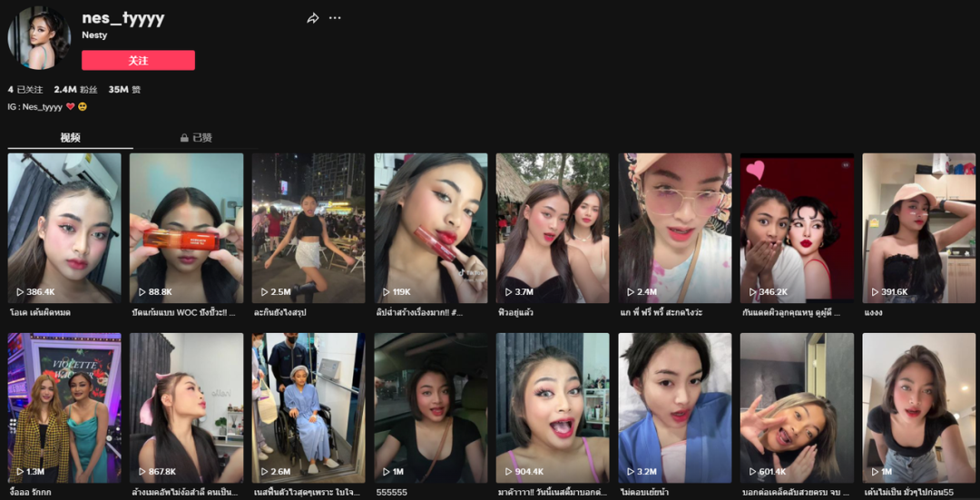Open video thumbnail with 346.2K views
980x500 pixels.
pyautogui.click(x=797, y=227)
